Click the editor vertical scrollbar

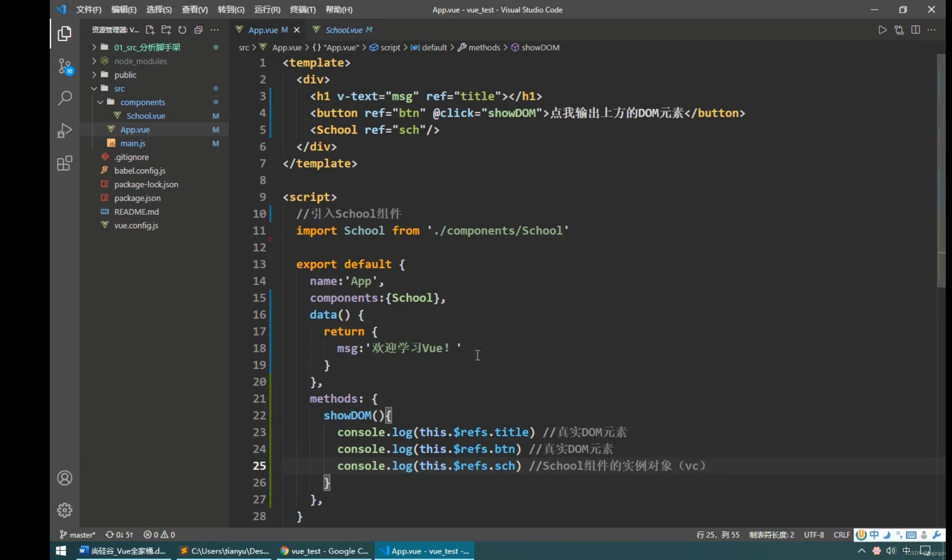point(941,171)
